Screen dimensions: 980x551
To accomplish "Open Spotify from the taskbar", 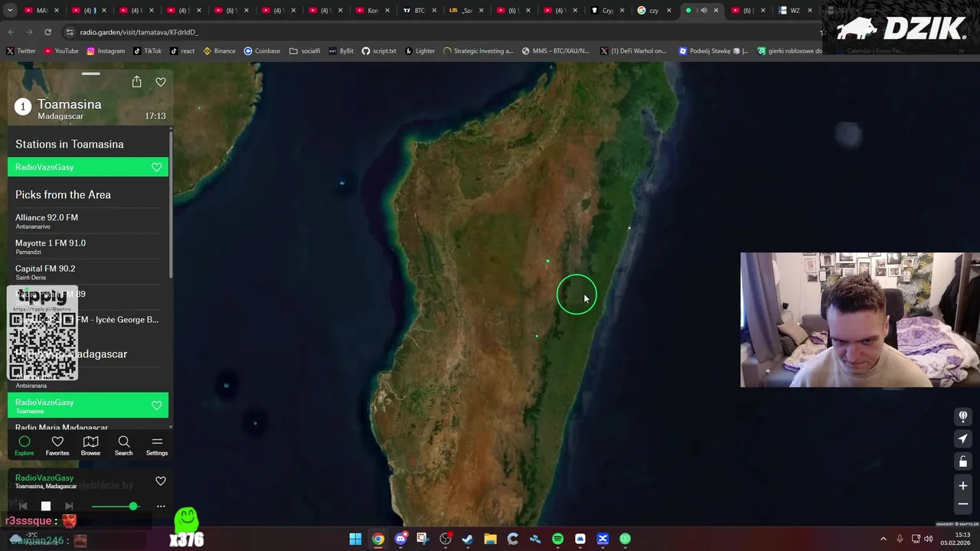I will click(x=557, y=539).
